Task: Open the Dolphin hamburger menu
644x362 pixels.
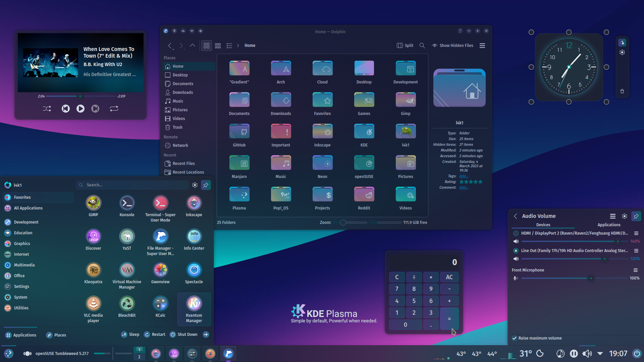Action: click(x=482, y=45)
